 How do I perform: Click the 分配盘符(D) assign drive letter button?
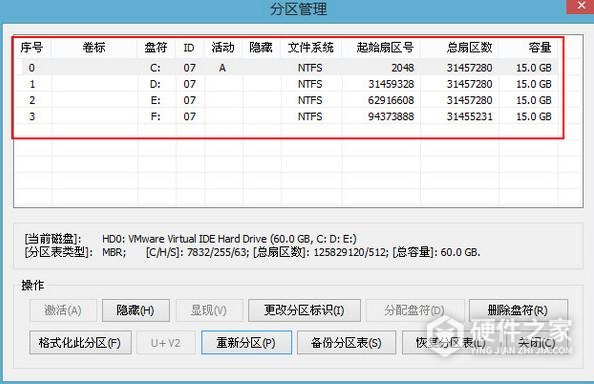point(414,311)
